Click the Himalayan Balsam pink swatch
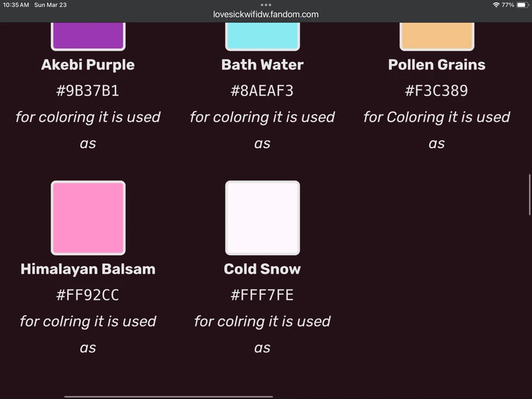Image resolution: width=532 pixels, height=399 pixels. [x=88, y=218]
